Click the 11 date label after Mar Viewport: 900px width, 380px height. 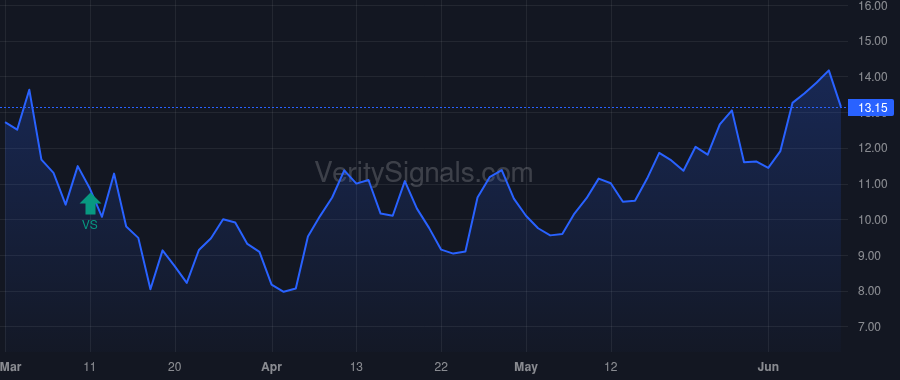(x=90, y=367)
